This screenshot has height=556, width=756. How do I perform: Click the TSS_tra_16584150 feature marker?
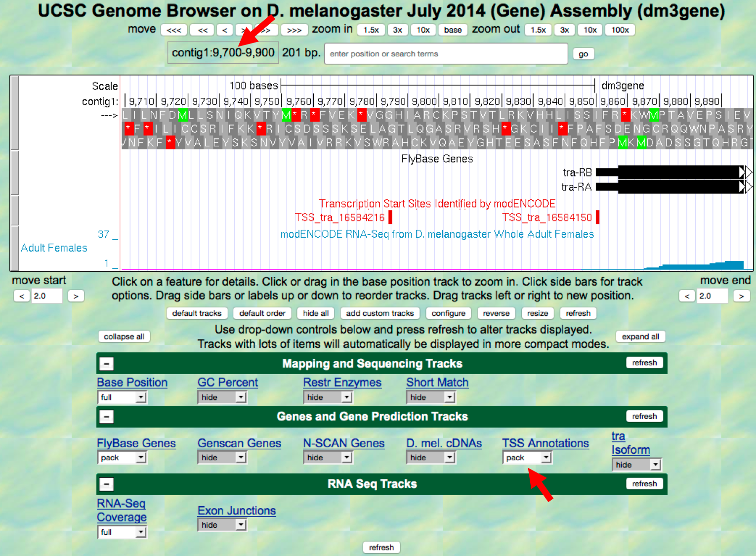point(597,217)
